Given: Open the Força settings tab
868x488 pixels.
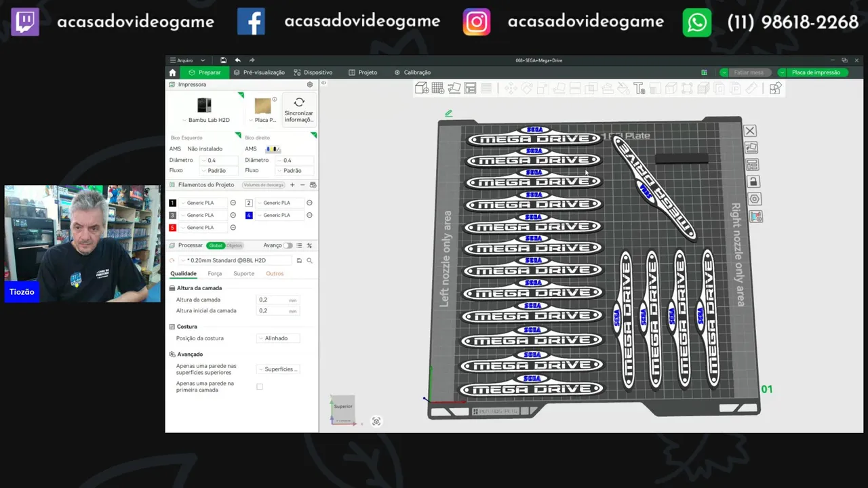Looking at the screenshot, I should 215,274.
